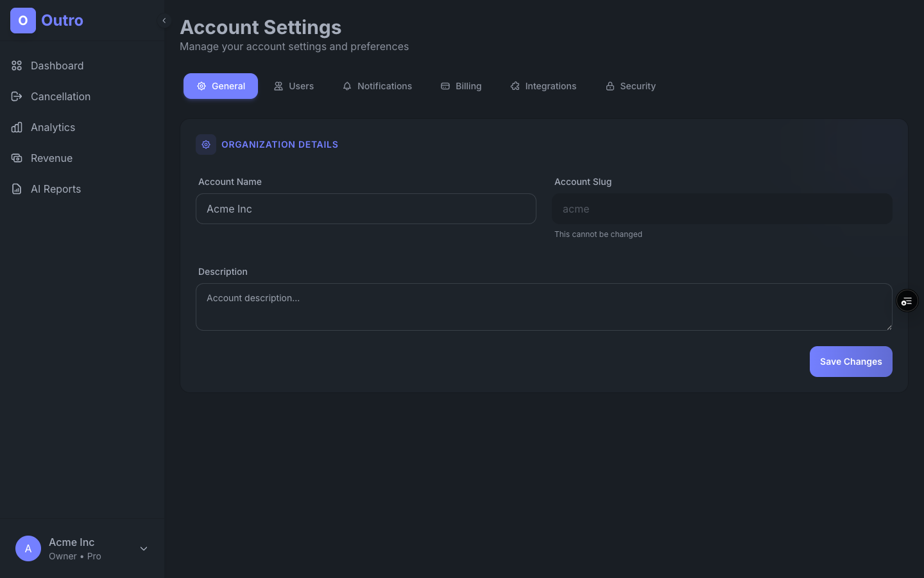
Task: Click the Users people icon
Action: click(x=278, y=86)
